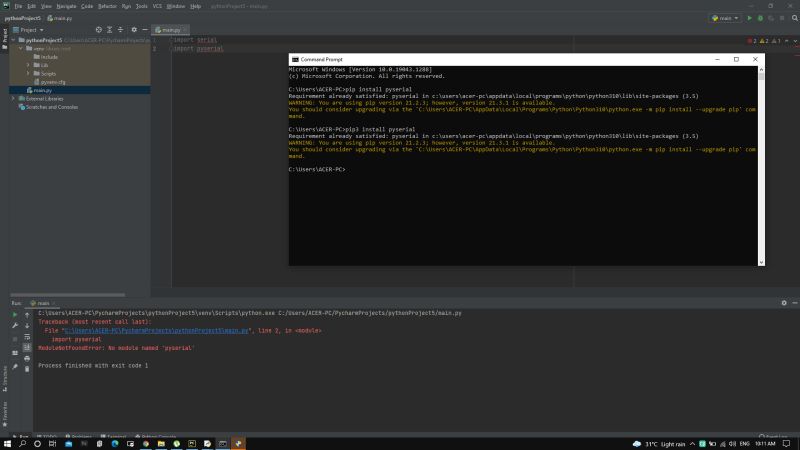
Task: Open the File menu
Action: click(x=18, y=6)
